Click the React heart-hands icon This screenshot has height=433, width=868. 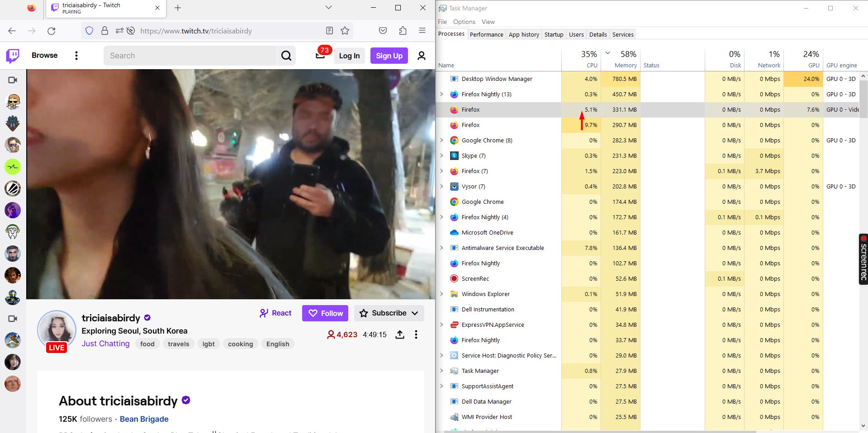click(265, 313)
